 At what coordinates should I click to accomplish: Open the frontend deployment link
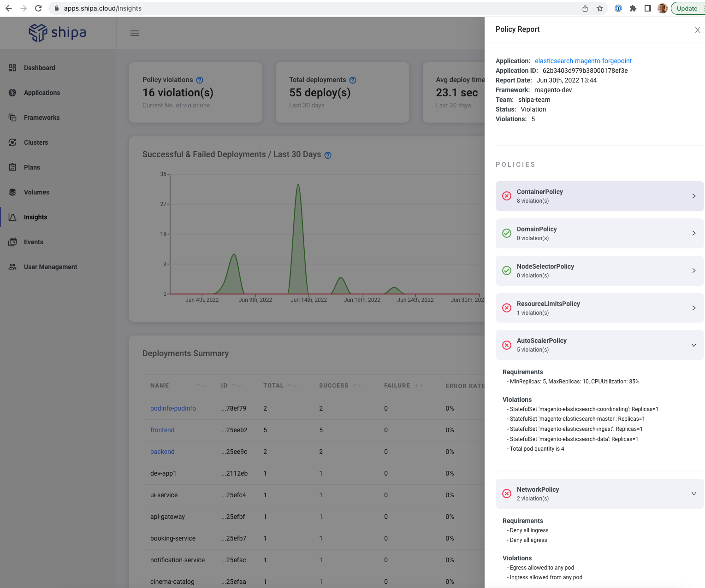tap(162, 430)
